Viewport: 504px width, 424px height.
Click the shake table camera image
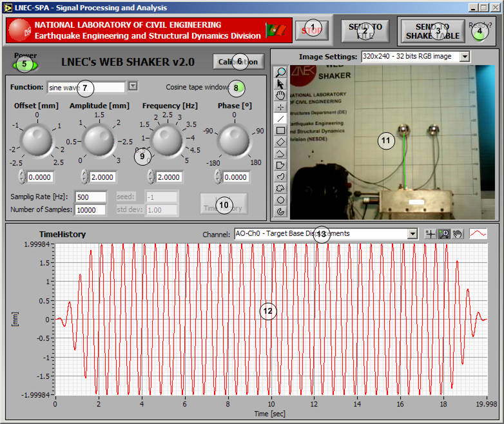pos(392,142)
